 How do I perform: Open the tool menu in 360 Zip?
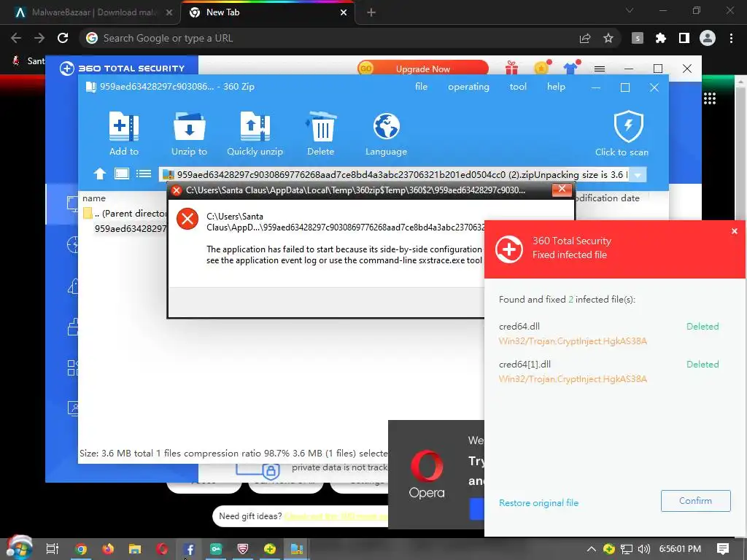(518, 87)
